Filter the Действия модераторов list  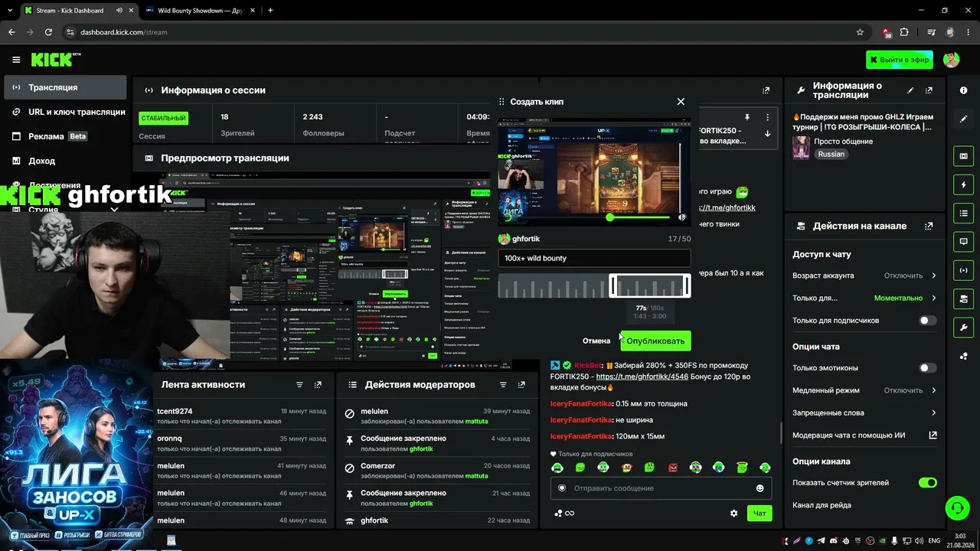pyautogui.click(x=503, y=385)
